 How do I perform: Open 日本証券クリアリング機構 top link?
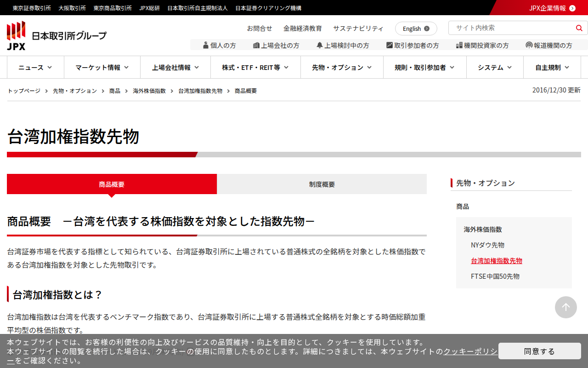click(x=268, y=8)
